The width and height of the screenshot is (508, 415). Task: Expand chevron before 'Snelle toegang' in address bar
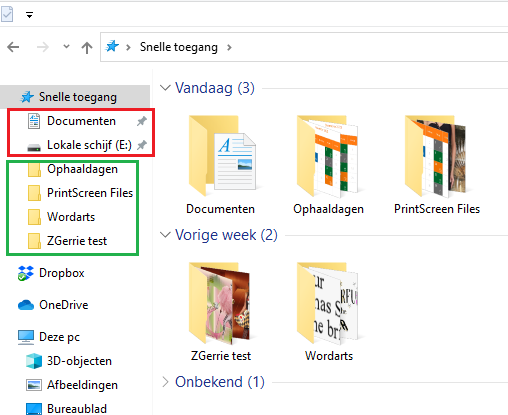tap(128, 47)
